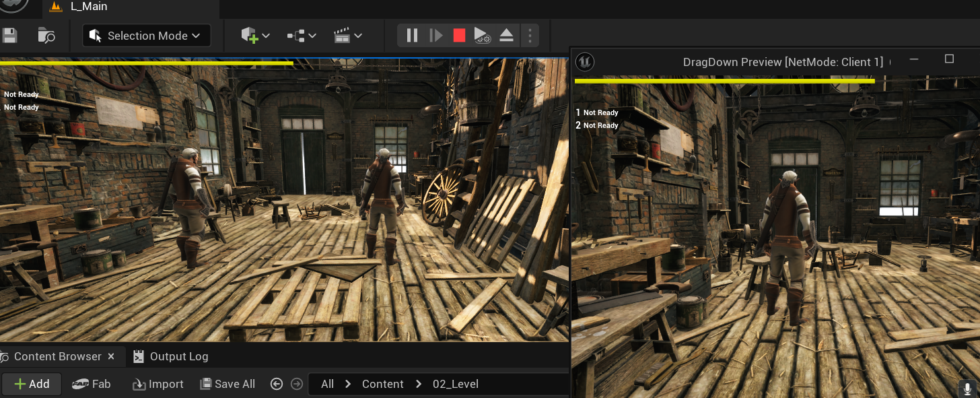The height and width of the screenshot is (398, 980).
Task: Click '1 Not Ready' in the client preview
Action: [x=597, y=113]
